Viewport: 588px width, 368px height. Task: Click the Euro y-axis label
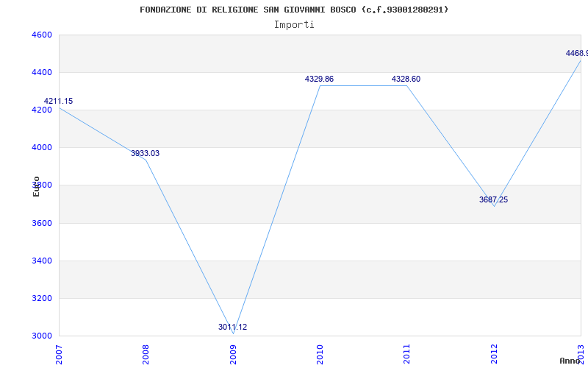click(x=36, y=187)
